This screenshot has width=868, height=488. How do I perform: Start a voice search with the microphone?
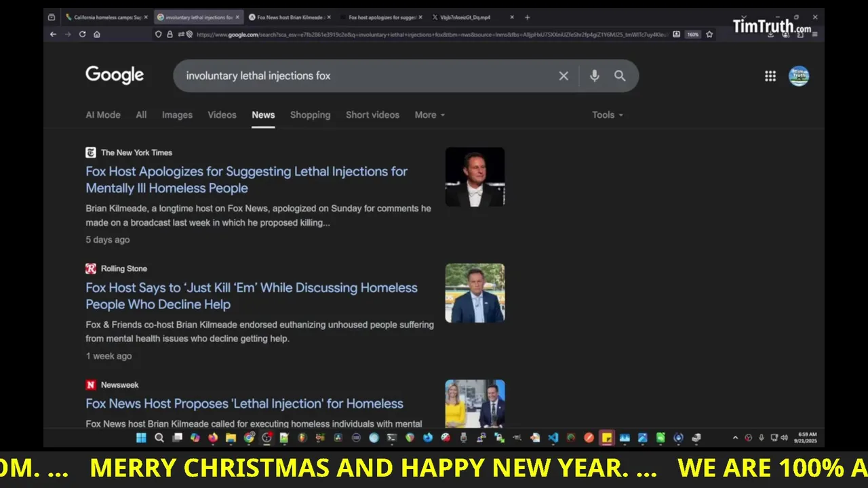(594, 76)
